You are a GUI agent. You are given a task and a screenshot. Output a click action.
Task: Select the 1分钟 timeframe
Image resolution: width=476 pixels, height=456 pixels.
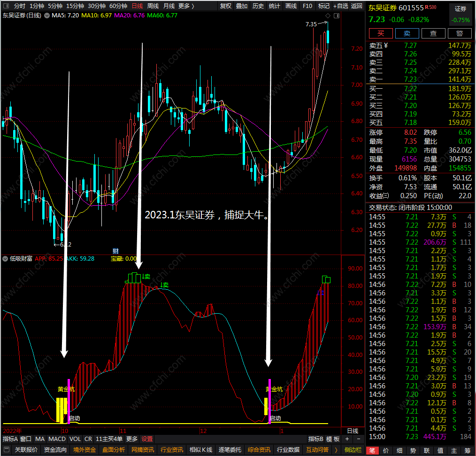point(37,6)
